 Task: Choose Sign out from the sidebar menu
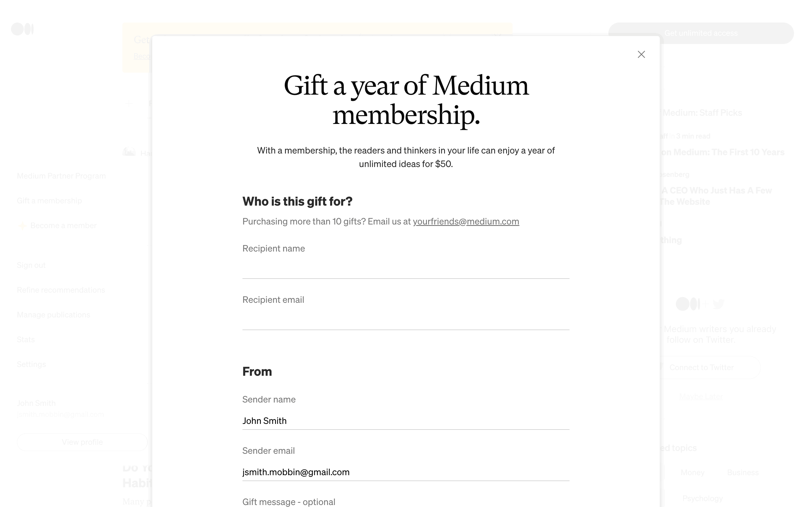pos(31,265)
